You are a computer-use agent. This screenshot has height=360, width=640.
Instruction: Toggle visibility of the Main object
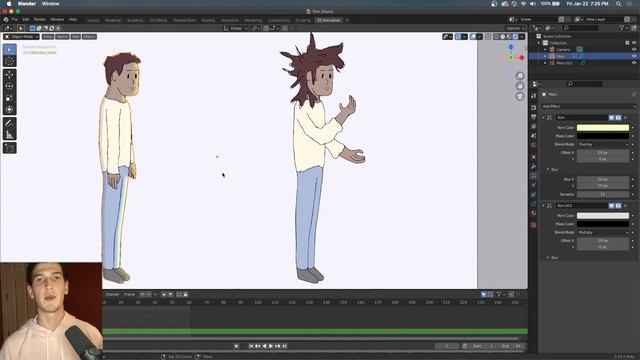[x=634, y=56]
